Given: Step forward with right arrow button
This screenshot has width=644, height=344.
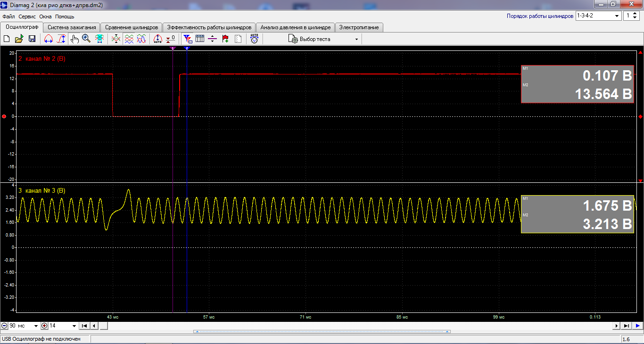Looking at the screenshot, I should click(x=617, y=326).
